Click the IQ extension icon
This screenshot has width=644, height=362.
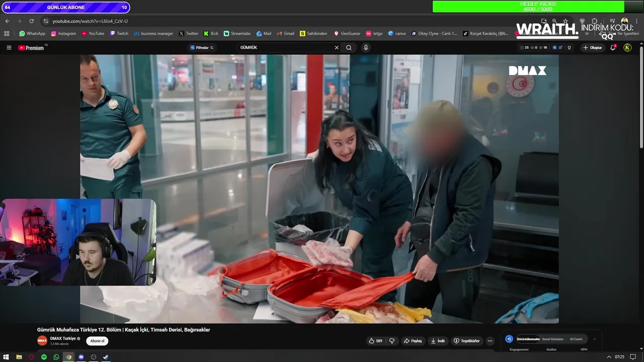(509, 339)
